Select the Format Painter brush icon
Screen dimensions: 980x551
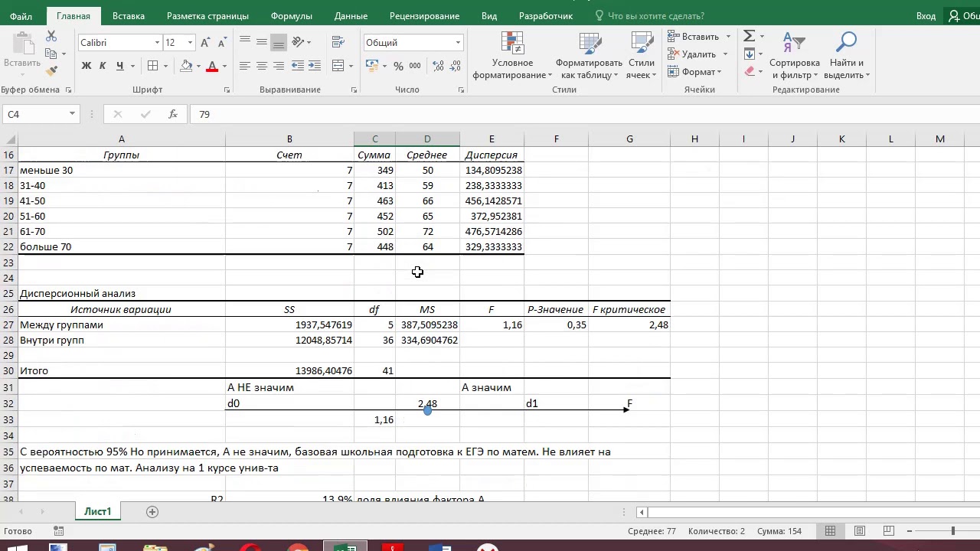click(x=51, y=70)
